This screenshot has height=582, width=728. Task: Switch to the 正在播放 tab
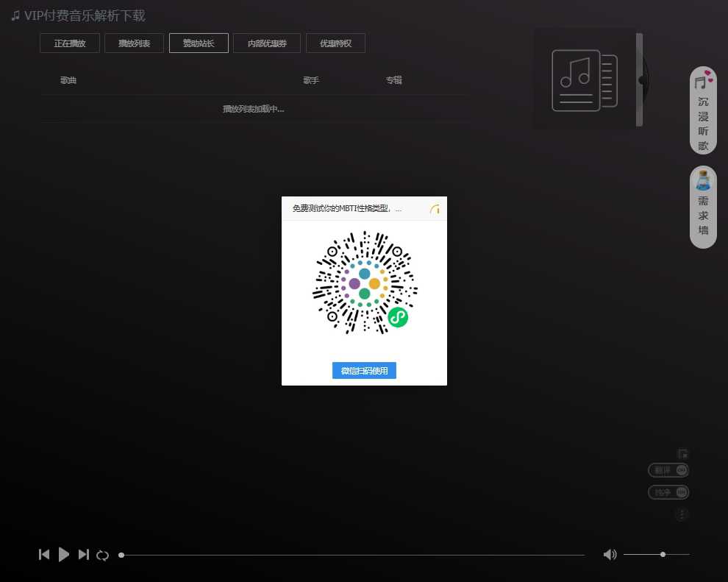point(70,43)
